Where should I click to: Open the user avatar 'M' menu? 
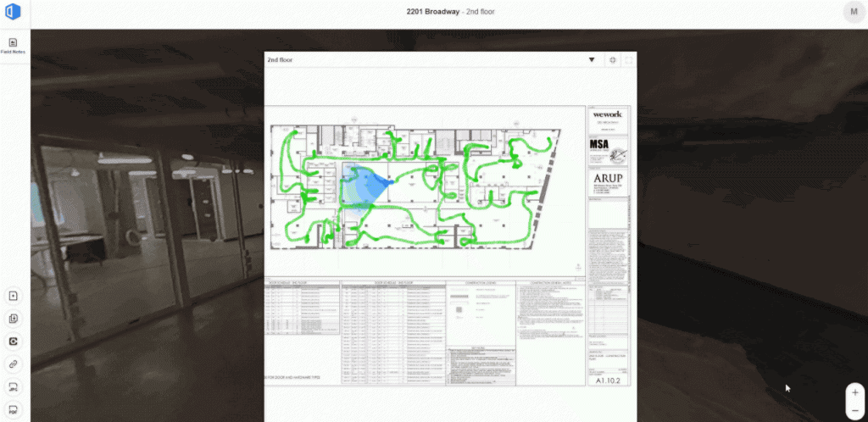click(852, 11)
